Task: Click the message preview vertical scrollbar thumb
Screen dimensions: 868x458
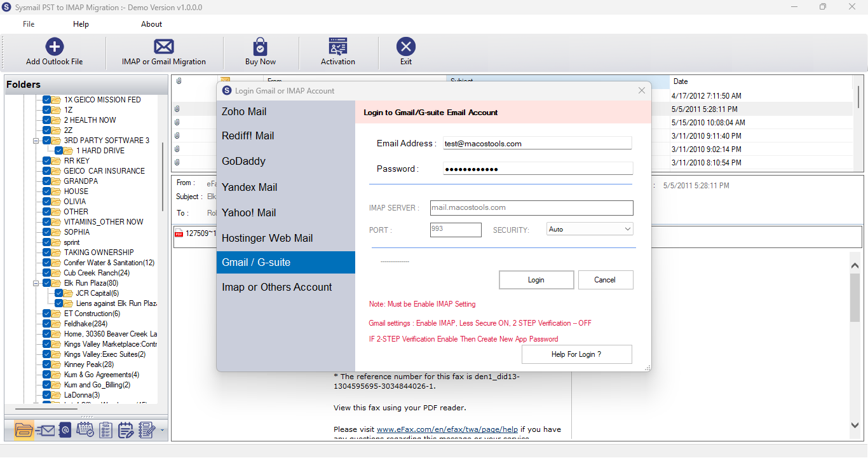Action: [855, 297]
